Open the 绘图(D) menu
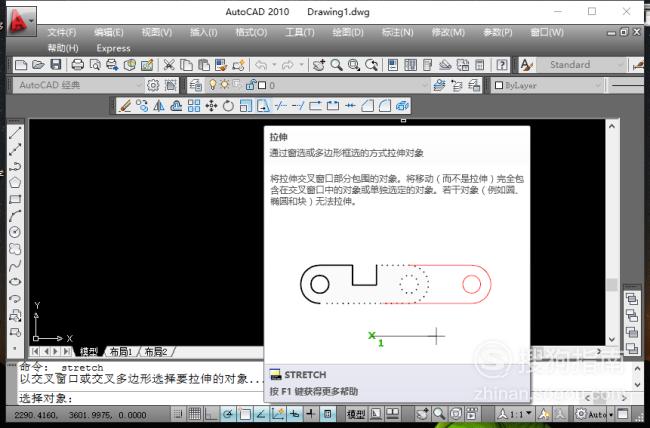Image resolution: width=650 pixels, height=428 pixels. [x=348, y=32]
